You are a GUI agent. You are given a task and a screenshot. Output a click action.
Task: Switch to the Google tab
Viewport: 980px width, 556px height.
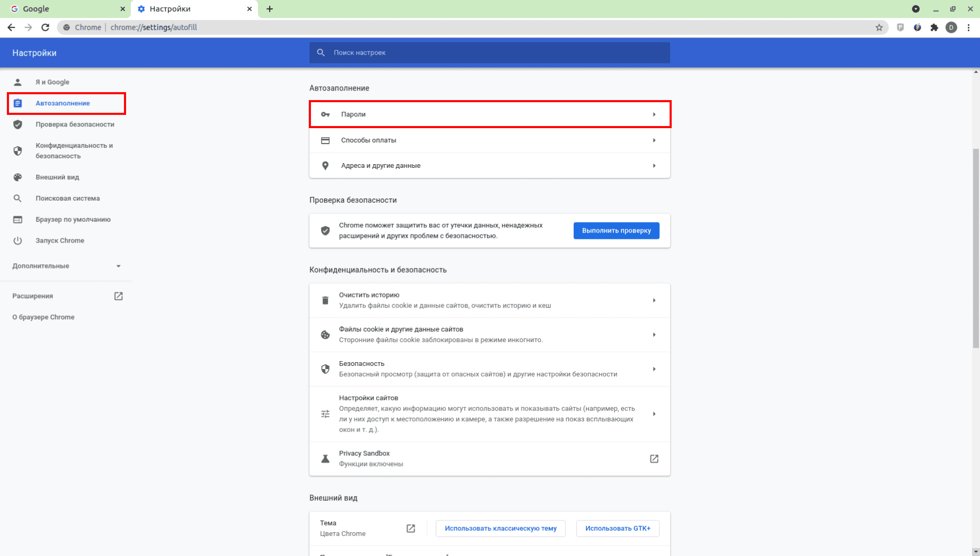64,9
